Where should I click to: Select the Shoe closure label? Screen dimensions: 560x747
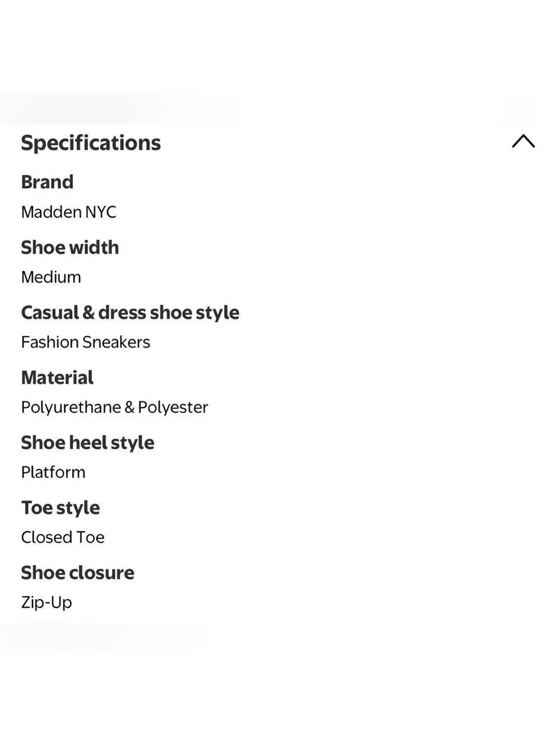[77, 573]
